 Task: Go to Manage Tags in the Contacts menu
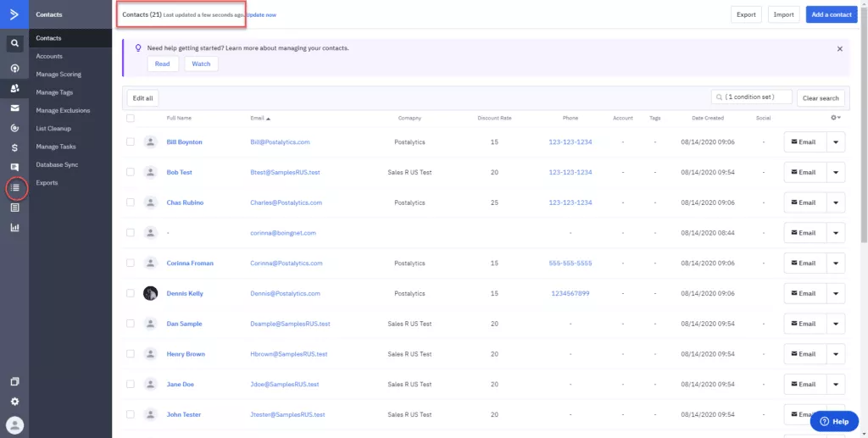coord(54,92)
